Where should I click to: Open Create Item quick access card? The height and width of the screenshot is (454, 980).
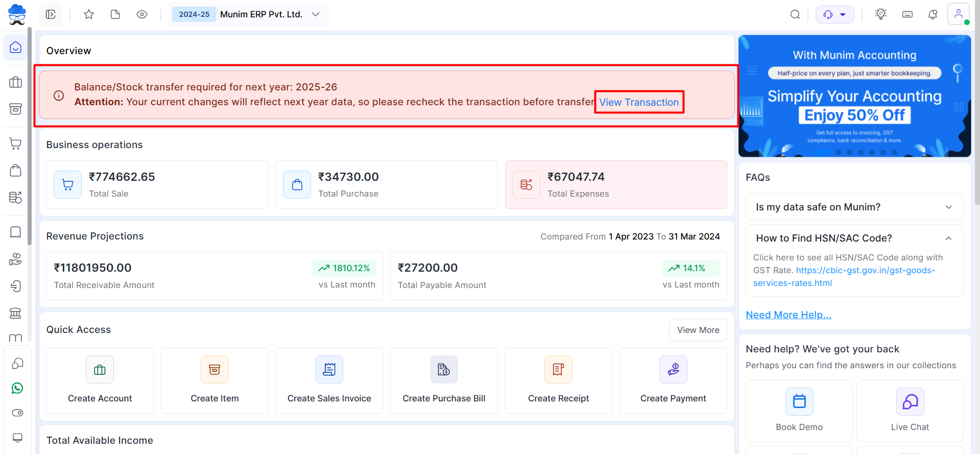tap(214, 381)
